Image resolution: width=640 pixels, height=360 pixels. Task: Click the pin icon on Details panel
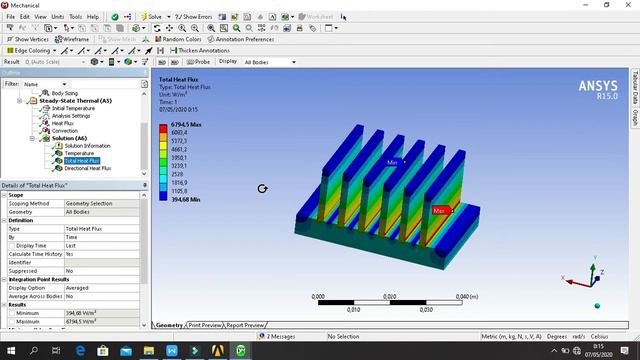coord(145,185)
